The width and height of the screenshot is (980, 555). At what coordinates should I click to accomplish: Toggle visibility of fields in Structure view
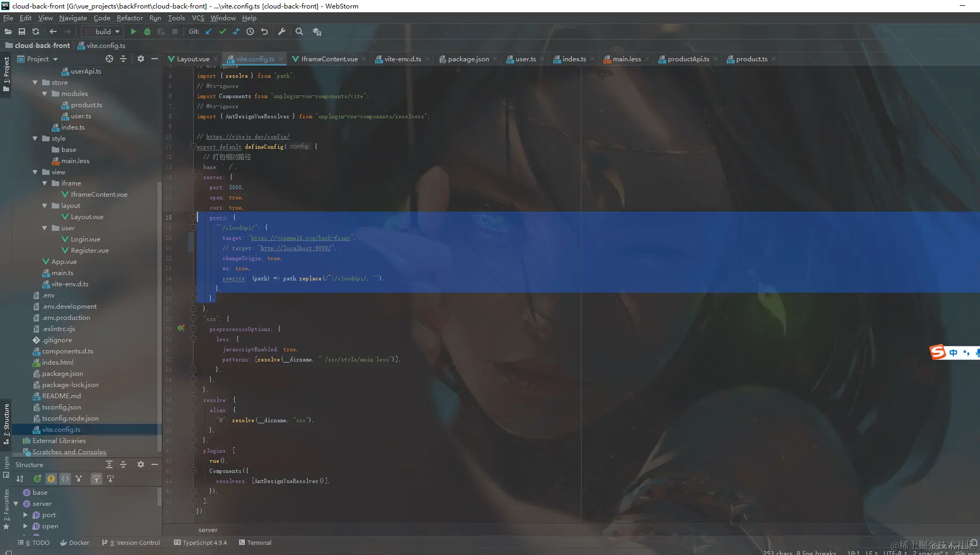click(x=51, y=479)
